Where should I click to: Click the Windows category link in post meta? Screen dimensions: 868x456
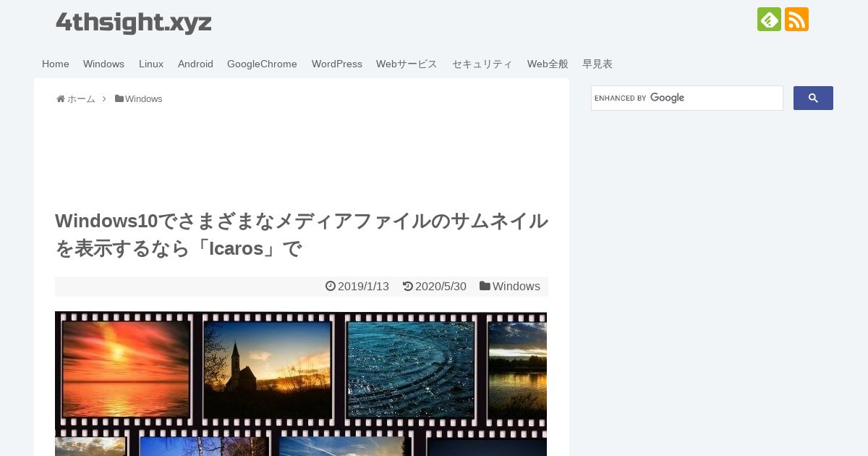tap(516, 287)
